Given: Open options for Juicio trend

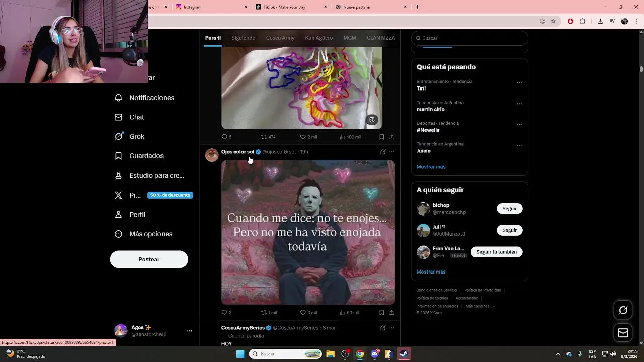Looking at the screenshot, I should 519,145.
